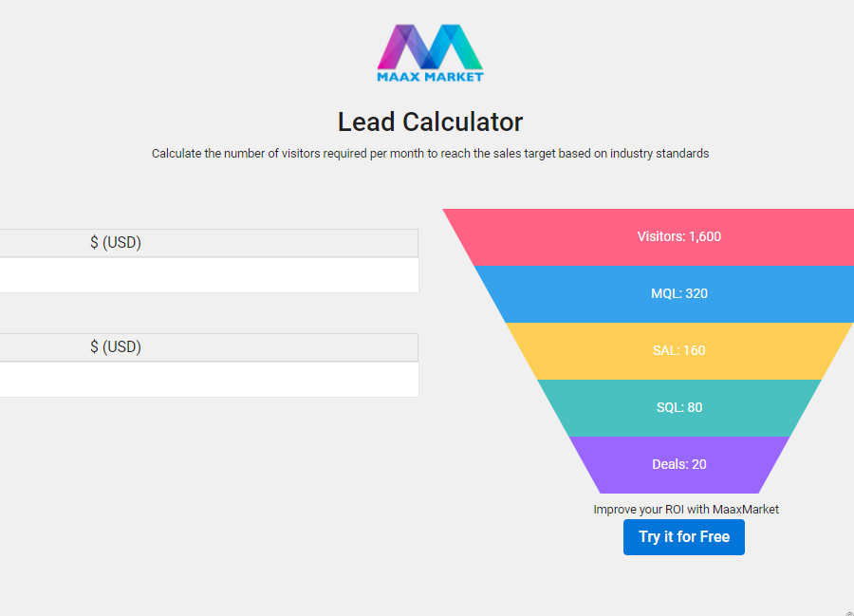The height and width of the screenshot is (616, 854).
Task: Click the copyright symbol at bottom right
Action: tap(849, 612)
